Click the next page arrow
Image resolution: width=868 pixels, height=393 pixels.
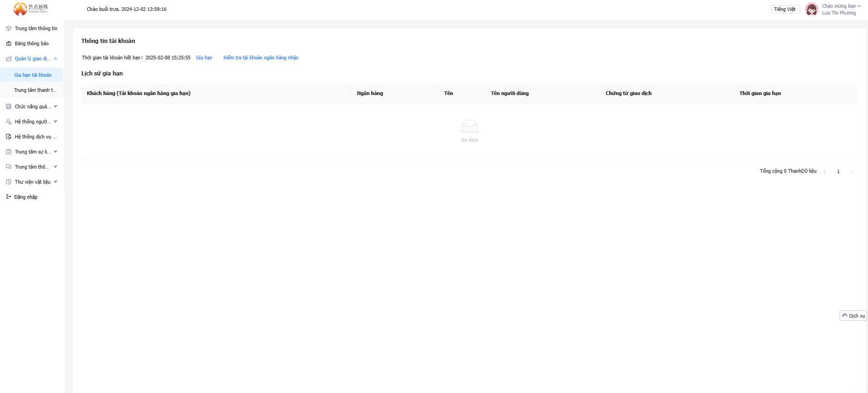pos(852,171)
